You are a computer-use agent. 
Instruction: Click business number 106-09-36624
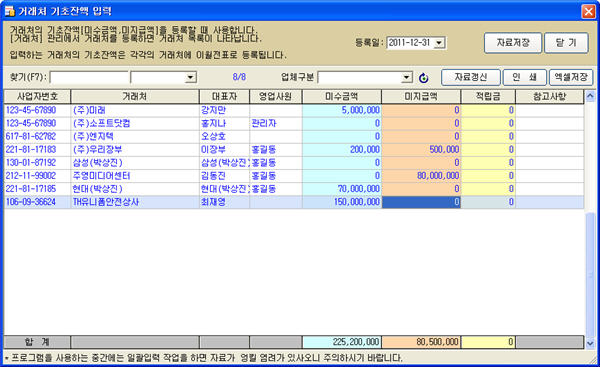(x=37, y=202)
